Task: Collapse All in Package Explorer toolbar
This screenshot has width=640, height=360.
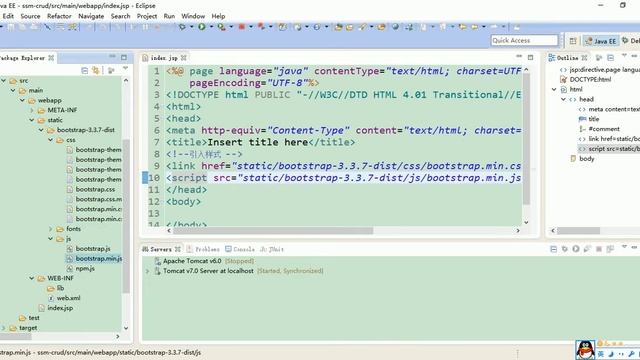Action: 84,71
